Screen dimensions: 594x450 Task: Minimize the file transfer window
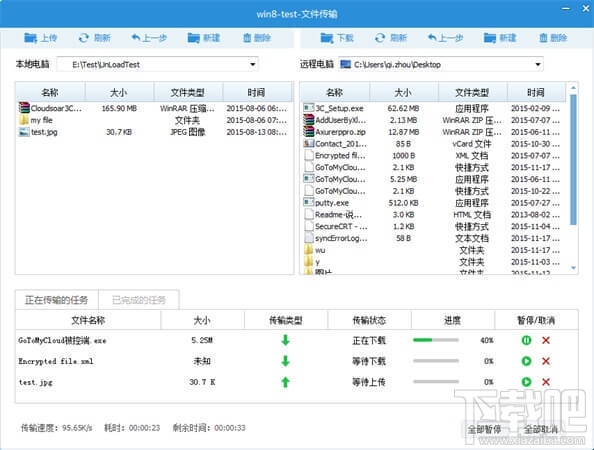click(x=566, y=8)
